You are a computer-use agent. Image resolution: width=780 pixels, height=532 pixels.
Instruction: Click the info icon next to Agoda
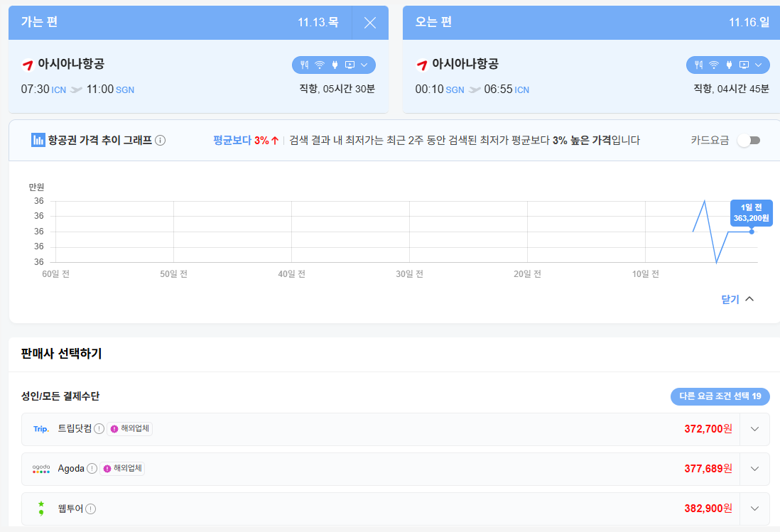coord(92,469)
